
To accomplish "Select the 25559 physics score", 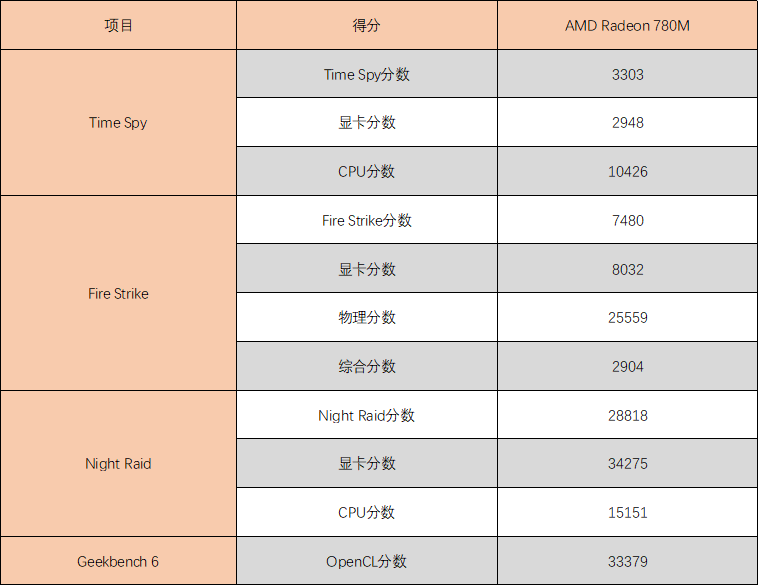I will click(627, 317).
